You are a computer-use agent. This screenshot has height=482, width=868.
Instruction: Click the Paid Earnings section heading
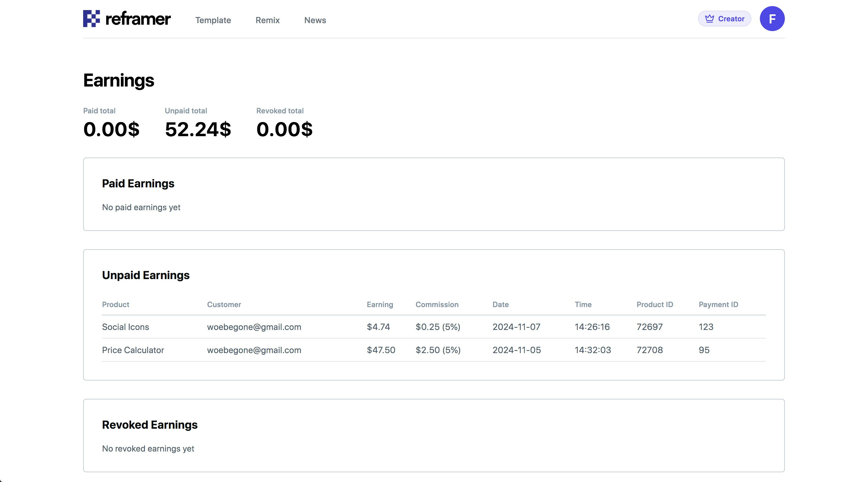pyautogui.click(x=138, y=184)
